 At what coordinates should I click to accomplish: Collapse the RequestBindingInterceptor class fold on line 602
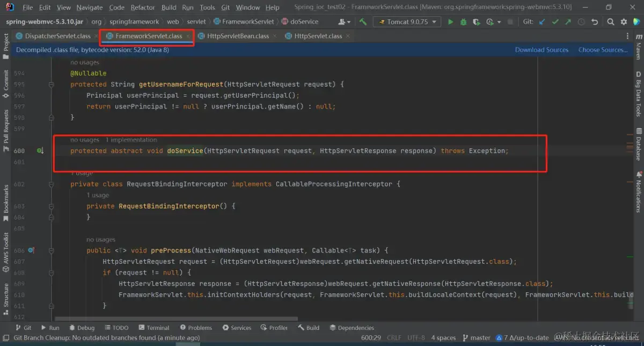pyautogui.click(x=52, y=184)
